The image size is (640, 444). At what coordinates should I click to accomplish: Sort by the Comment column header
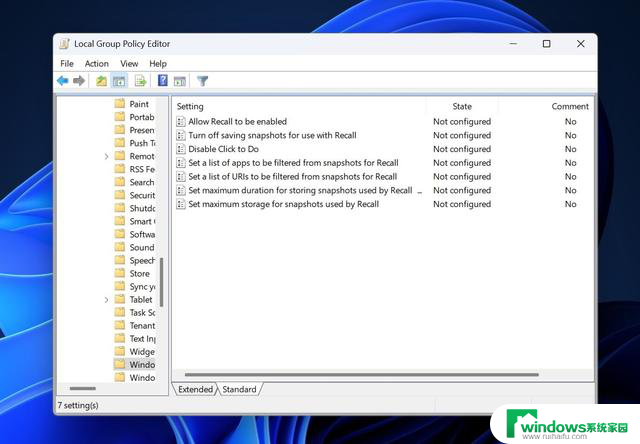click(570, 107)
